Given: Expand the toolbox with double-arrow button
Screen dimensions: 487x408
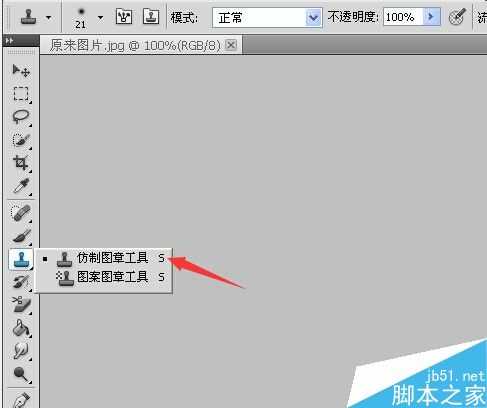Looking at the screenshot, I should click(x=9, y=41).
